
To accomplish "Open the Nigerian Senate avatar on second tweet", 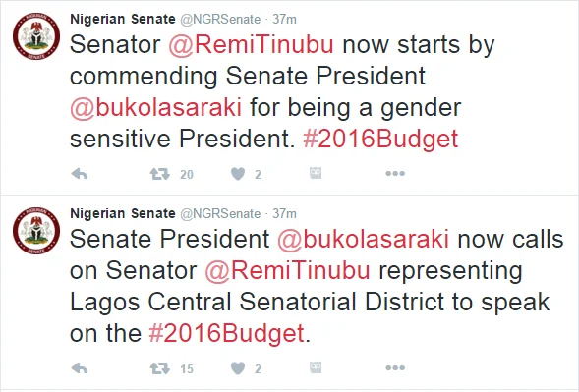I will [36, 231].
